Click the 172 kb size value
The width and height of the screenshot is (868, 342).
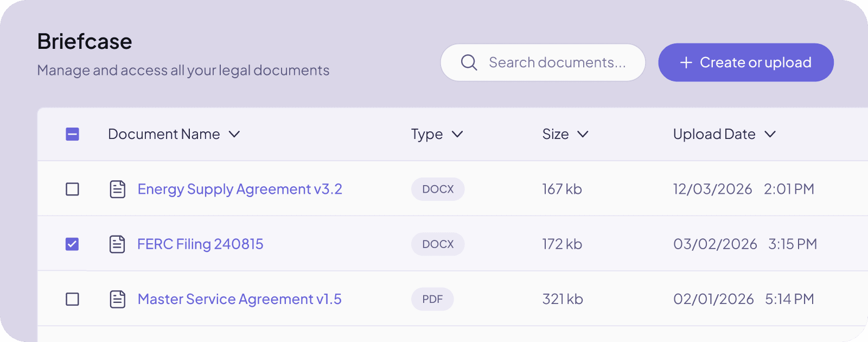click(x=562, y=244)
